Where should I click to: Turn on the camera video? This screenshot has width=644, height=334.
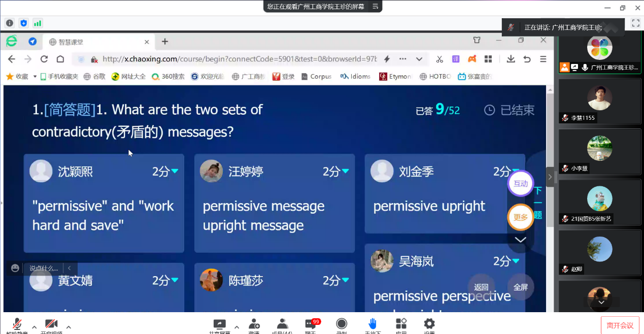[51, 325]
